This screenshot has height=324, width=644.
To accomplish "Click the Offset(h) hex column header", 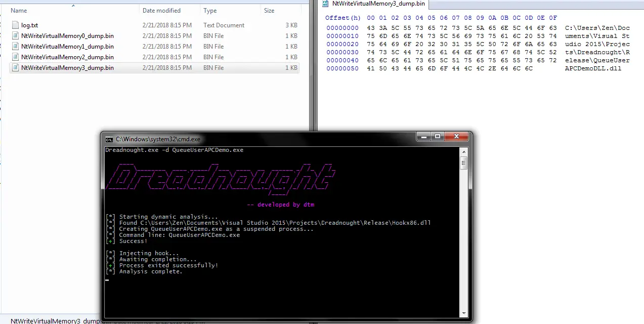I will coord(342,18).
